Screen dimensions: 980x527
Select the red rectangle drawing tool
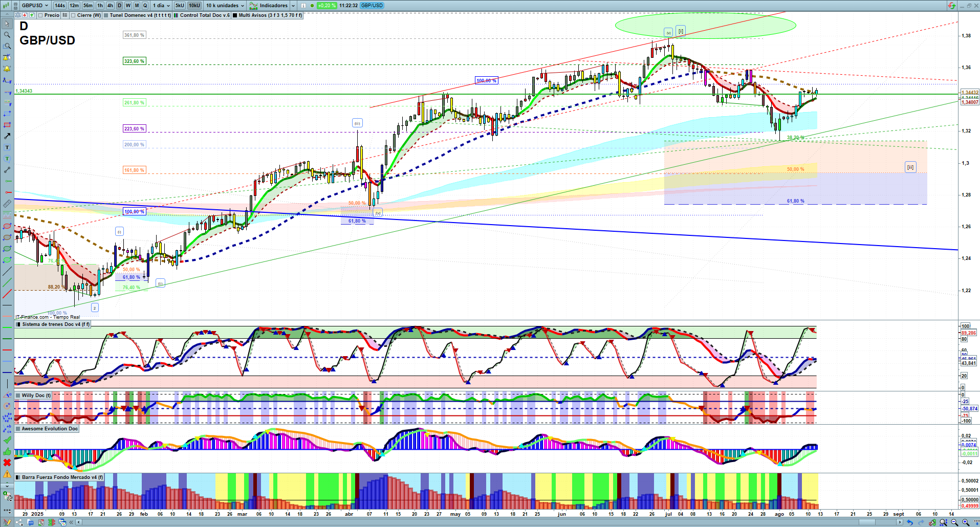(x=7, y=125)
